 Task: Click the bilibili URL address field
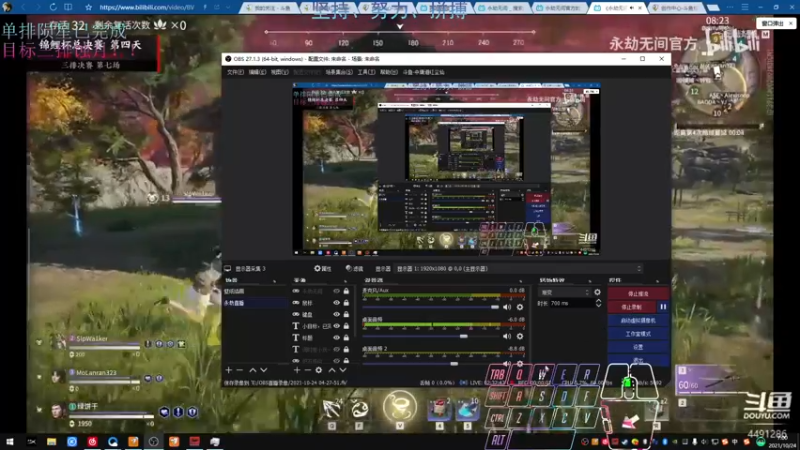148,7
